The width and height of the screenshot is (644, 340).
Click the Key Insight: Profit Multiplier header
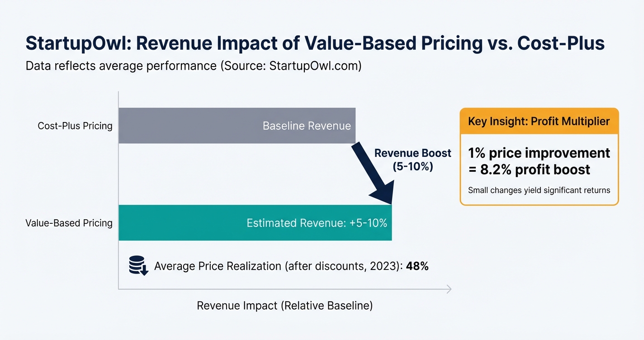tap(539, 121)
